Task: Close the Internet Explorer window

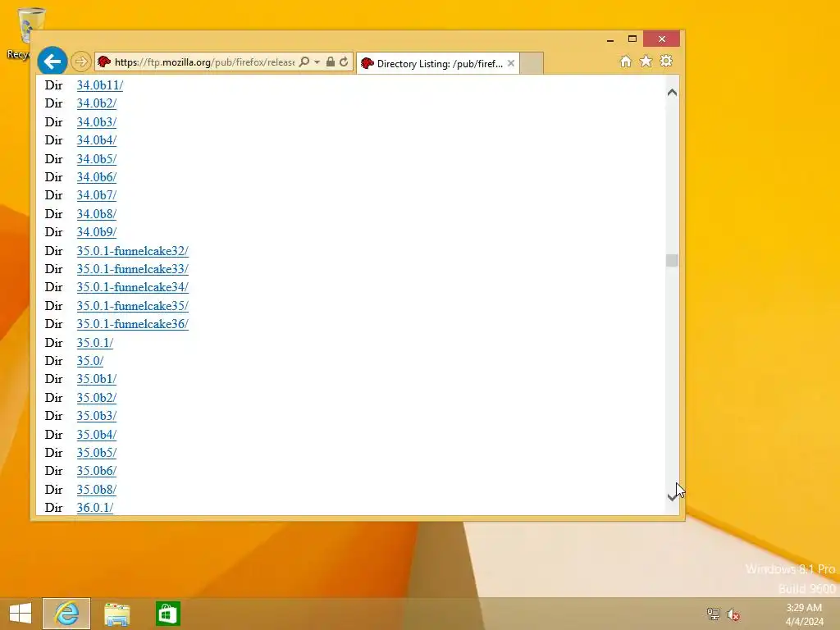Action: (x=662, y=39)
